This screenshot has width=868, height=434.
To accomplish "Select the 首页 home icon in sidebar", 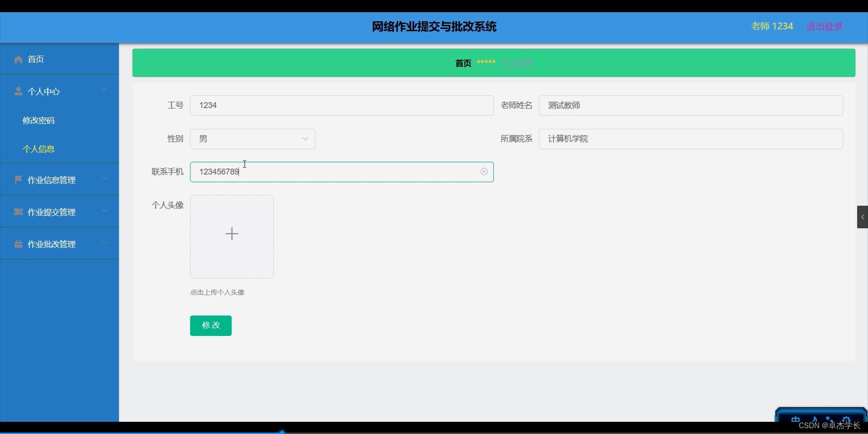I will [18, 59].
